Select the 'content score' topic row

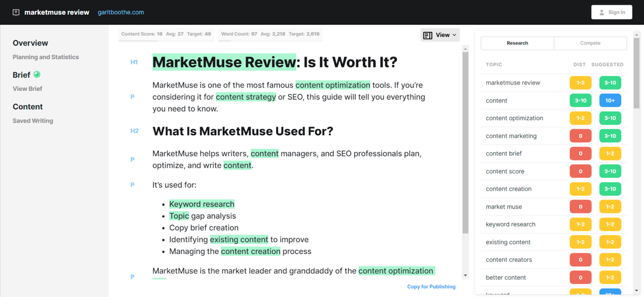(x=554, y=171)
